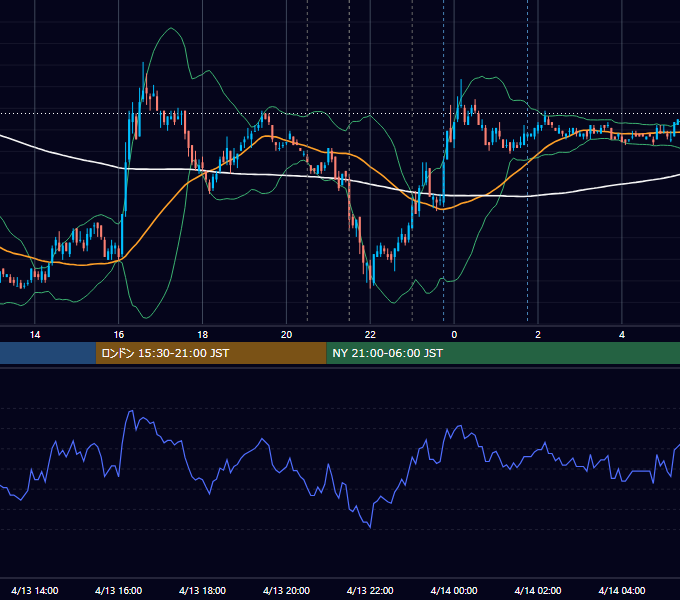Click the 4/14 04:00 date label
The width and height of the screenshot is (680, 600).
pos(622,590)
